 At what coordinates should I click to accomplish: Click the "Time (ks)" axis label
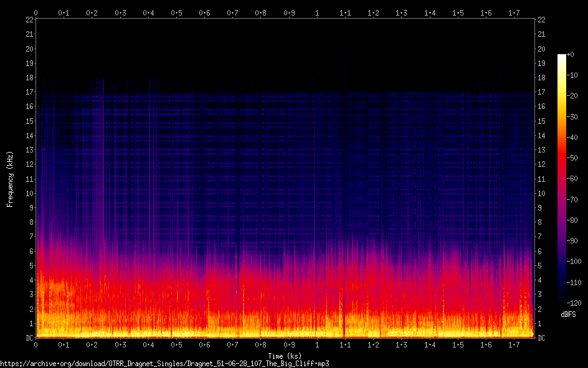[x=285, y=356]
